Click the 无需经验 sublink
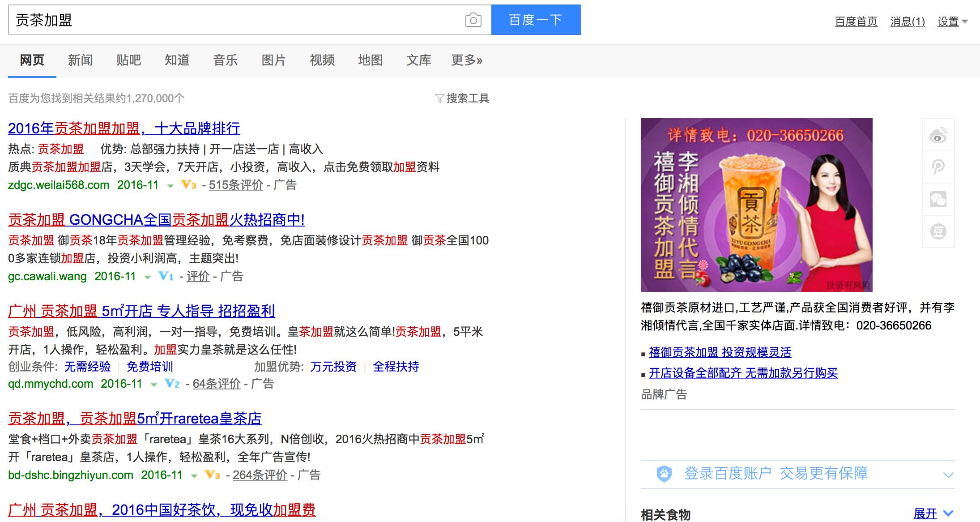This screenshot has width=980, height=522. [87, 367]
